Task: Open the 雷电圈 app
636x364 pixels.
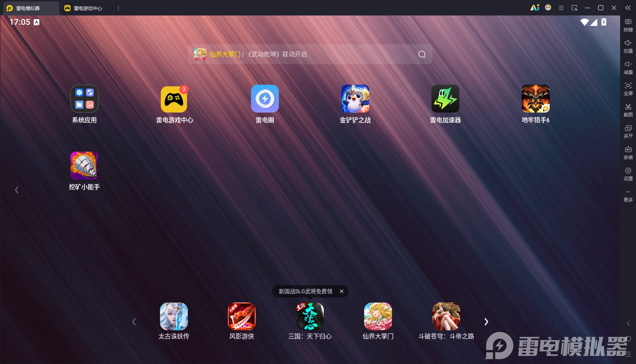Action: tap(265, 99)
